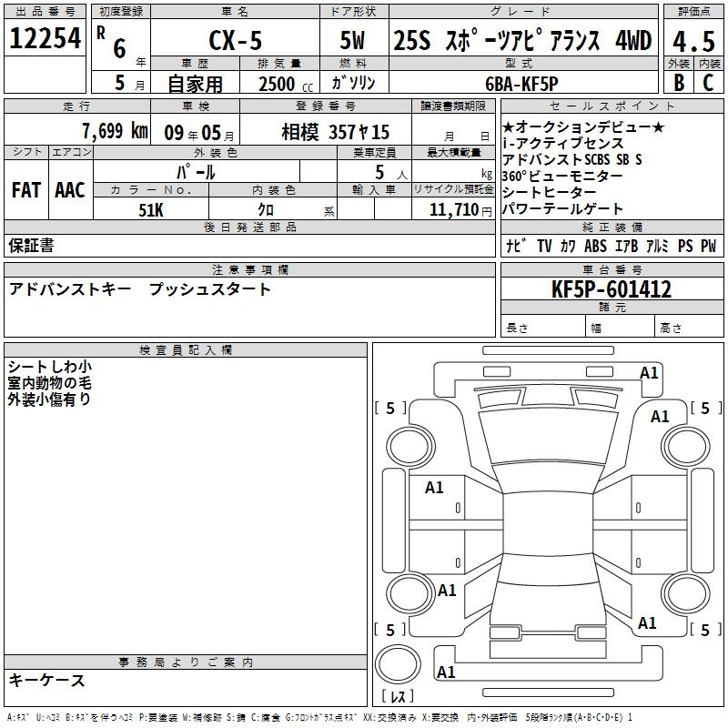Image resolution: width=728 pixels, height=728 pixels.
Task: Click the 長さ dimension field
Action: (x=542, y=326)
